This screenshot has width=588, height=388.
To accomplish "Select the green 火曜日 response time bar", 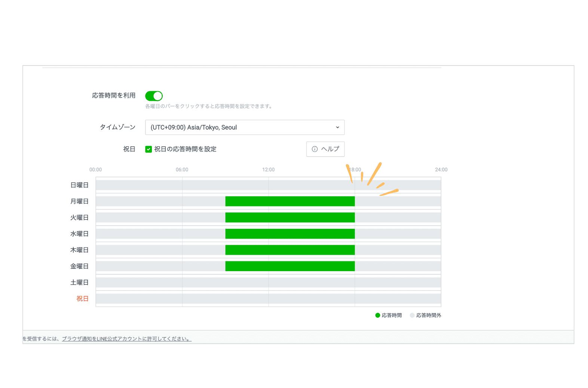I will 290,218.
